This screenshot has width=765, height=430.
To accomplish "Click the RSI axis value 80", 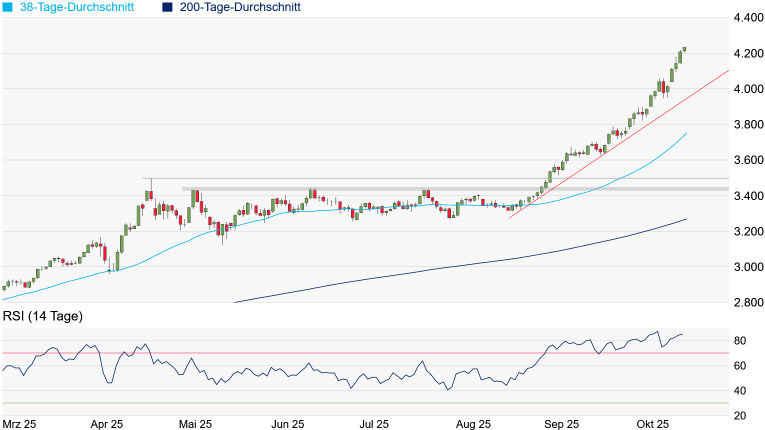I will (x=741, y=341).
